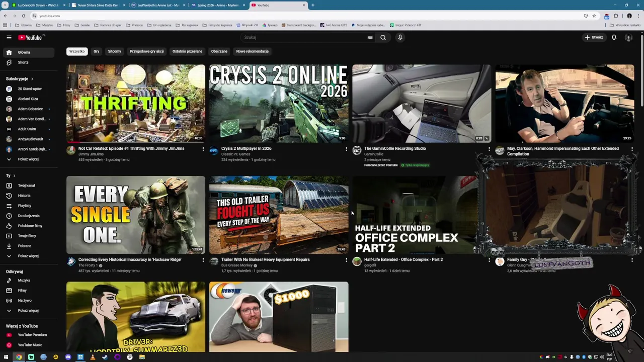Click the Szukaj search field
644x362 pixels.
click(x=304, y=37)
